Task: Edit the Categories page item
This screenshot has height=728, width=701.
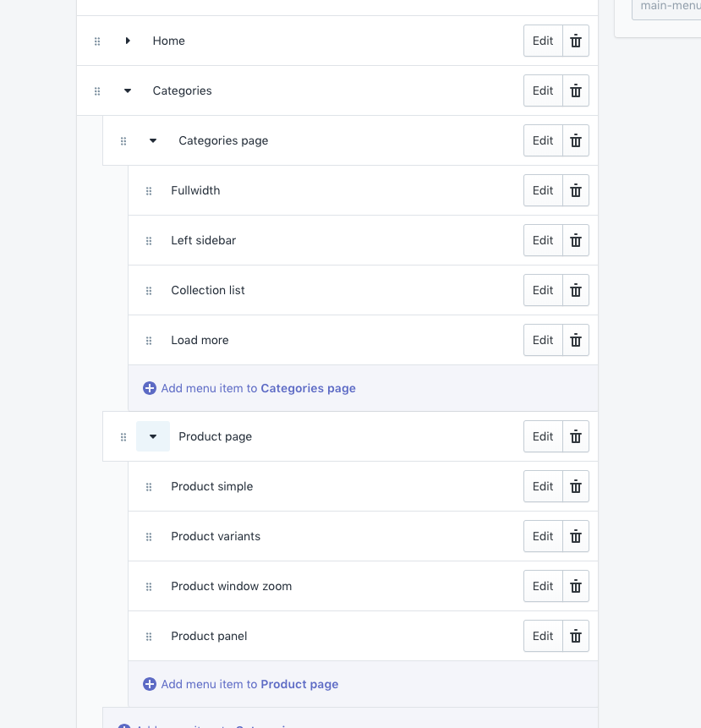Action: (x=543, y=140)
